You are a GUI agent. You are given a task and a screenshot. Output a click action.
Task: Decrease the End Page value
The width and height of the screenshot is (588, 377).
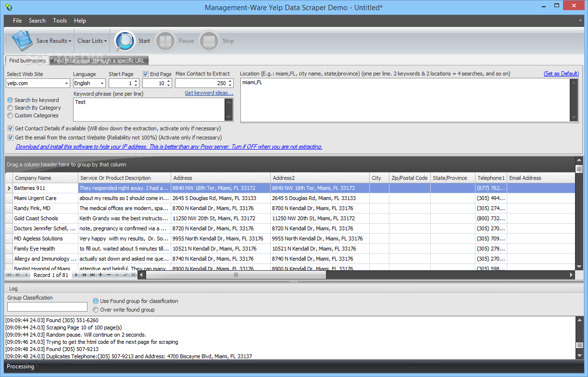(169, 86)
